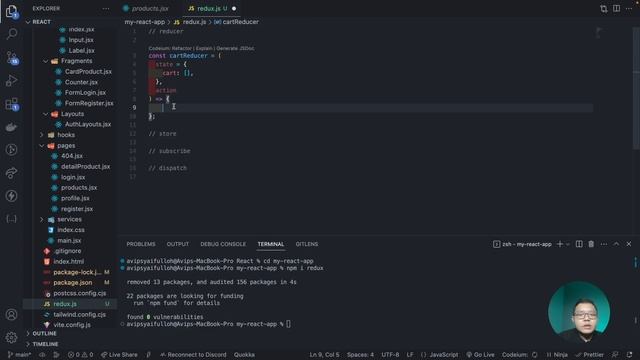640x360 pixels.
Task: Click the UTF-8 encoding indicator
Action: (390, 355)
